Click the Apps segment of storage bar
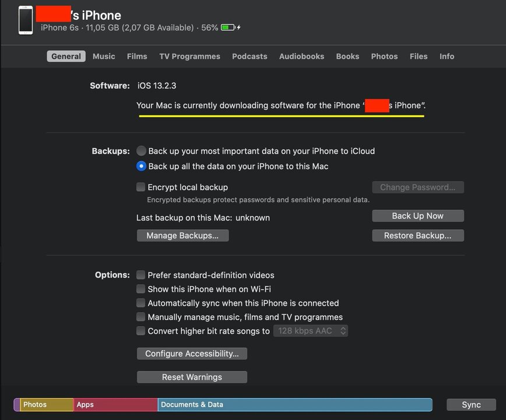The image size is (506, 420). [115, 404]
